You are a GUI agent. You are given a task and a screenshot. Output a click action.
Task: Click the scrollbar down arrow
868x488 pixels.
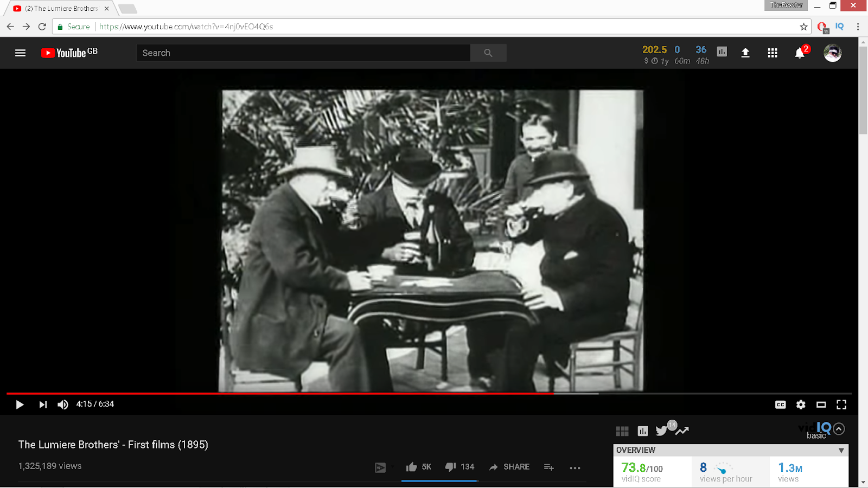point(863,483)
